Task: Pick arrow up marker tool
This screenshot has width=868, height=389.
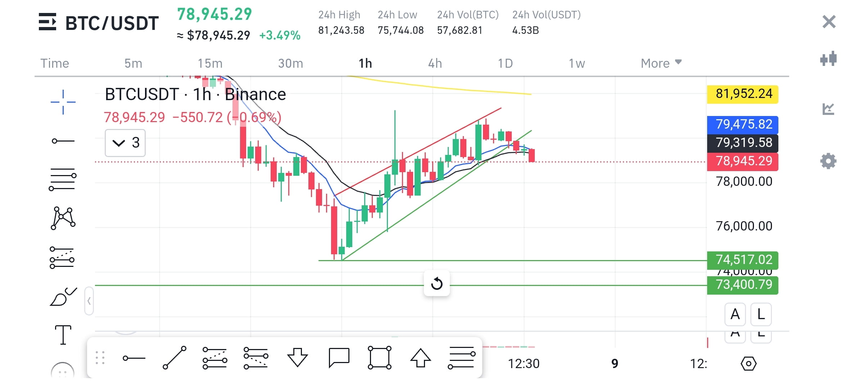Action: pos(421,358)
